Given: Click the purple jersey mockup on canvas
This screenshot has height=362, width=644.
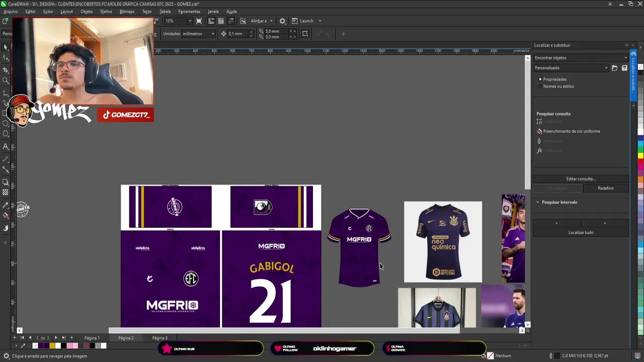Looking at the screenshot, I should pos(359,247).
